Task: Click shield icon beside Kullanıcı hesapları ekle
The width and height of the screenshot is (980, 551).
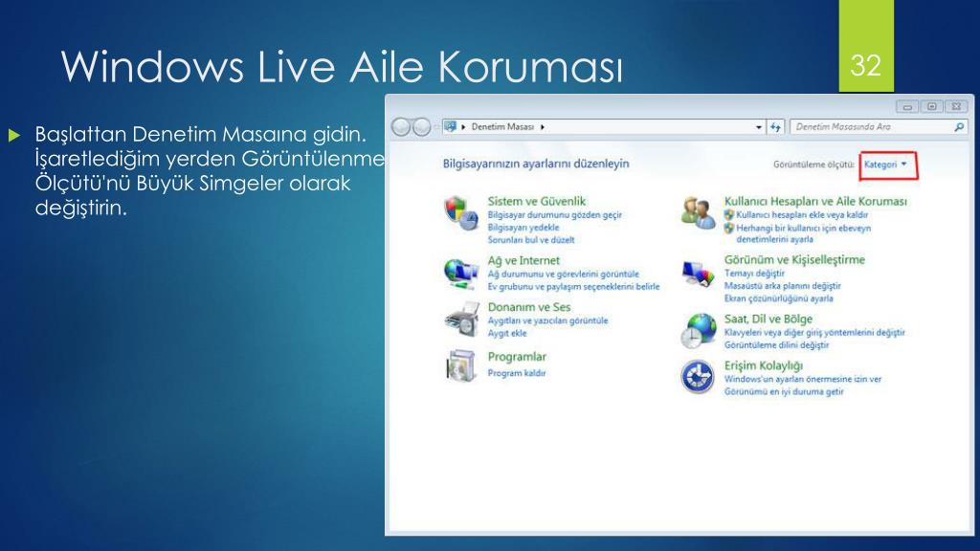Action: (728, 215)
